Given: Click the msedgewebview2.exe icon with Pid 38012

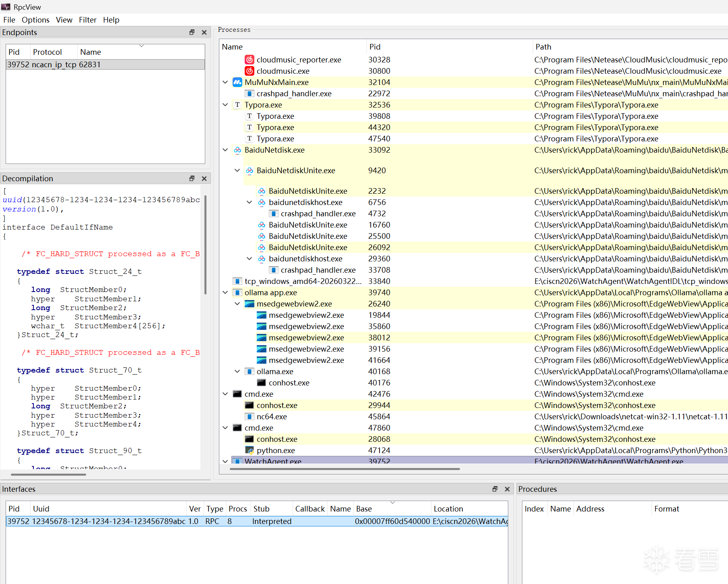Looking at the screenshot, I should (x=262, y=338).
